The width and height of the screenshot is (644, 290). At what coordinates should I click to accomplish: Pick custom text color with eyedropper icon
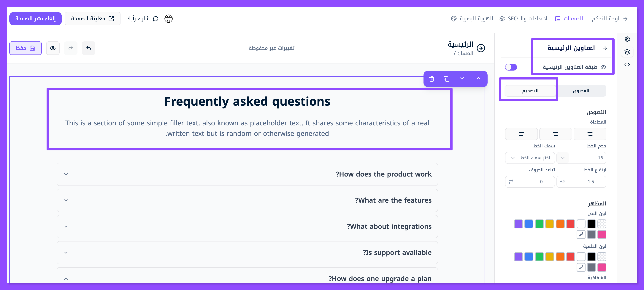[x=581, y=234]
